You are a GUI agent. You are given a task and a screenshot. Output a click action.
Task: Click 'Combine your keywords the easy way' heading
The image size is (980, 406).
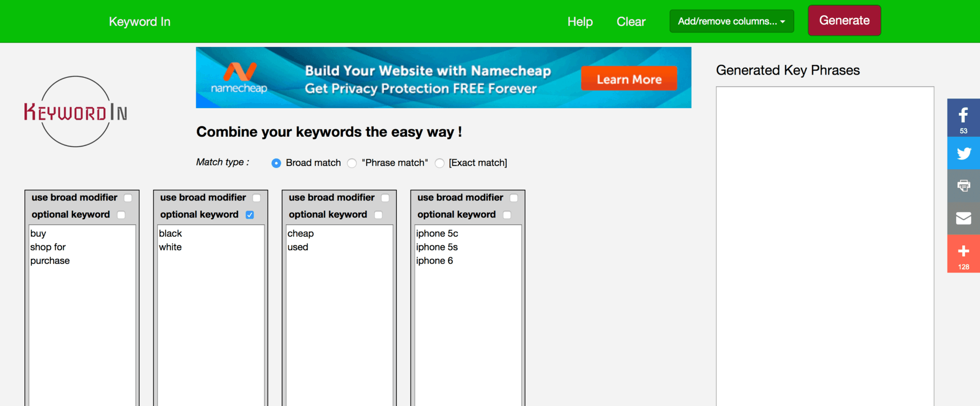pyautogui.click(x=329, y=132)
